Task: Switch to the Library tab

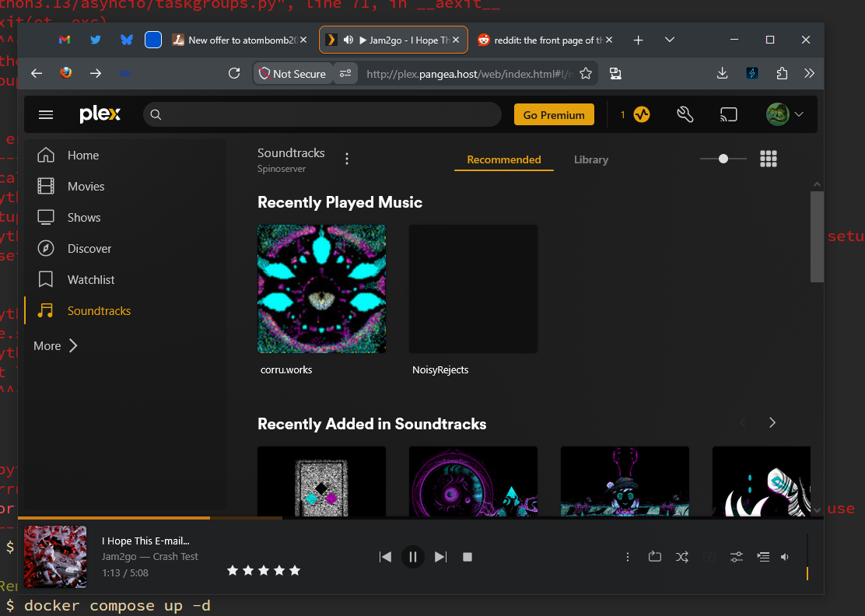Action: point(591,159)
